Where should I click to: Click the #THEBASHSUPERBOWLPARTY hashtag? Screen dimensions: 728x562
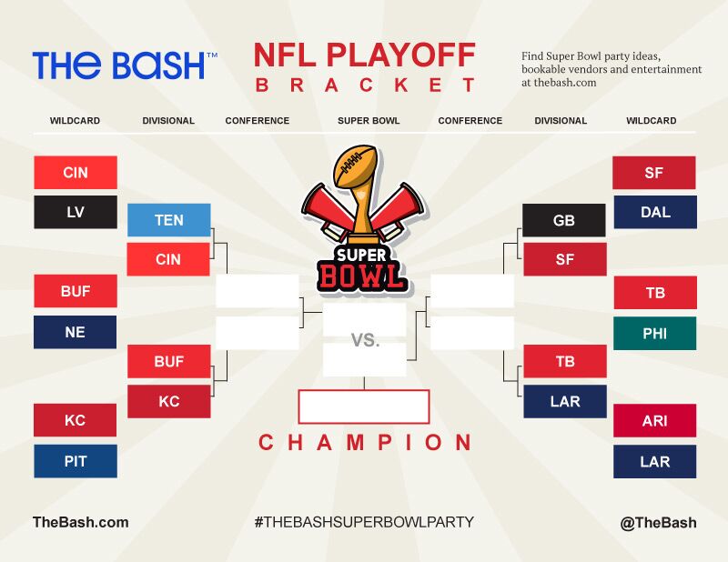tap(364, 522)
